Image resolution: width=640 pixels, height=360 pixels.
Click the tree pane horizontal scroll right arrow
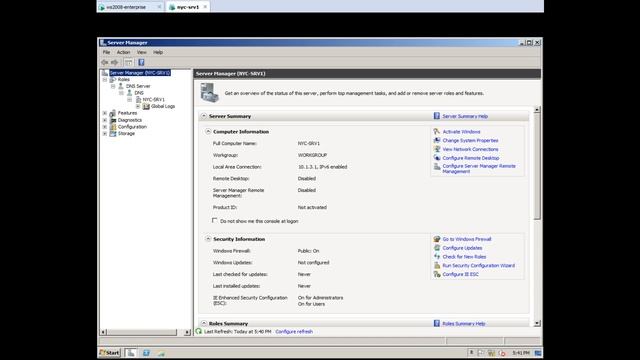(187, 332)
